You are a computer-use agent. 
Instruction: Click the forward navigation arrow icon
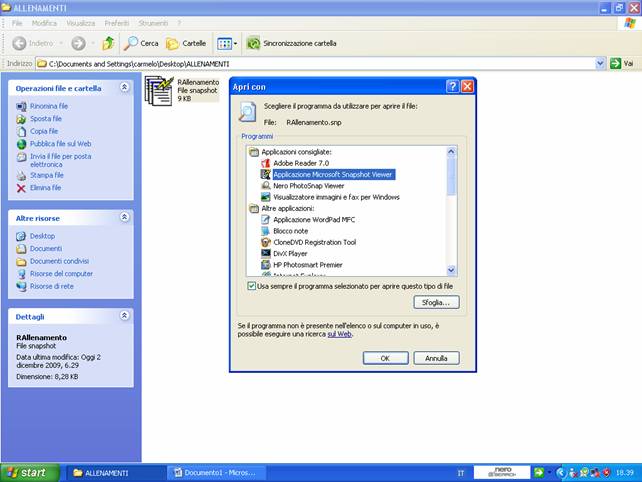tap(78, 43)
